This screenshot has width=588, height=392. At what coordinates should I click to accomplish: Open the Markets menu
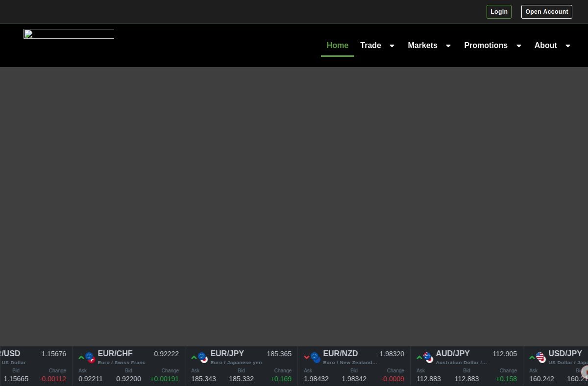pos(422,46)
